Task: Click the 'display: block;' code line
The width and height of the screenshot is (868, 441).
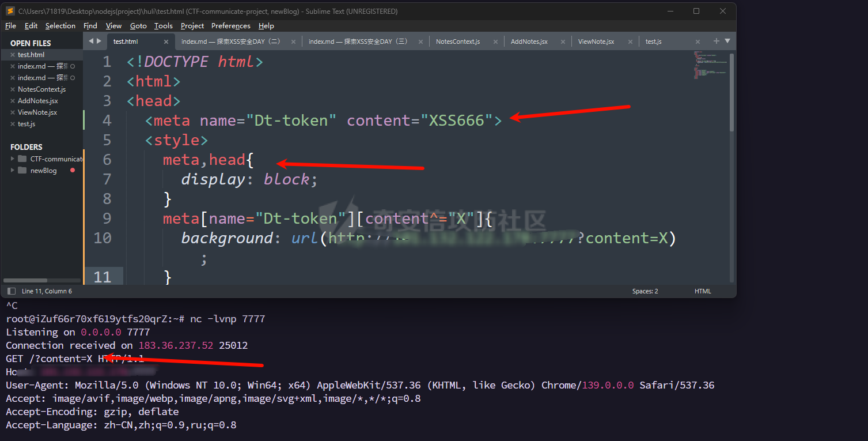Action: 249,179
